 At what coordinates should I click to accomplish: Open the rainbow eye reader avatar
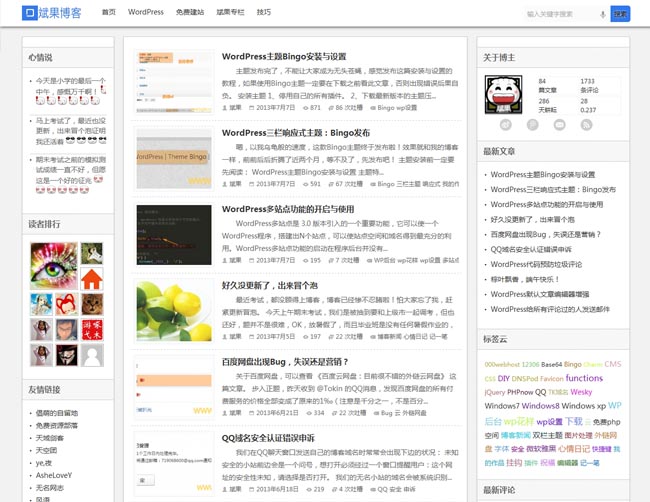point(54,266)
